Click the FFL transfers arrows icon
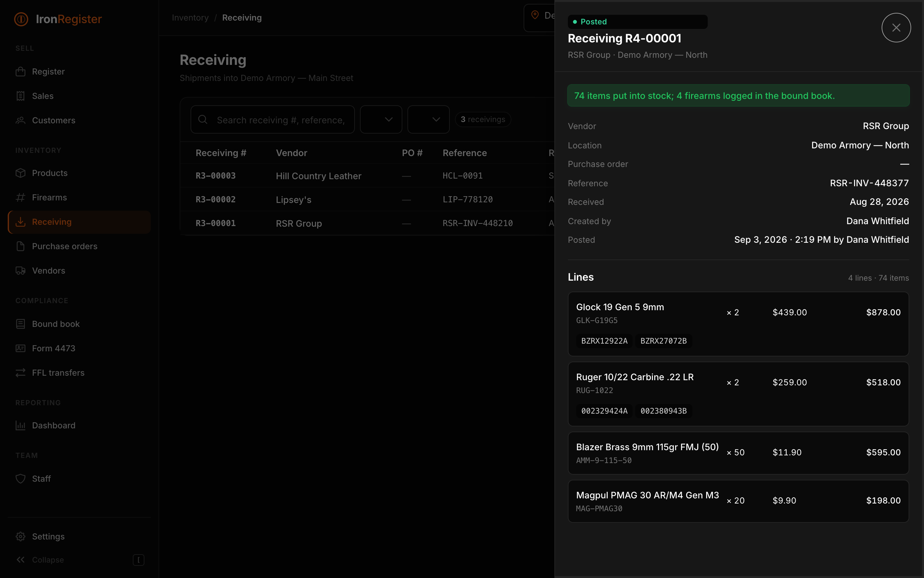 pyautogui.click(x=21, y=373)
